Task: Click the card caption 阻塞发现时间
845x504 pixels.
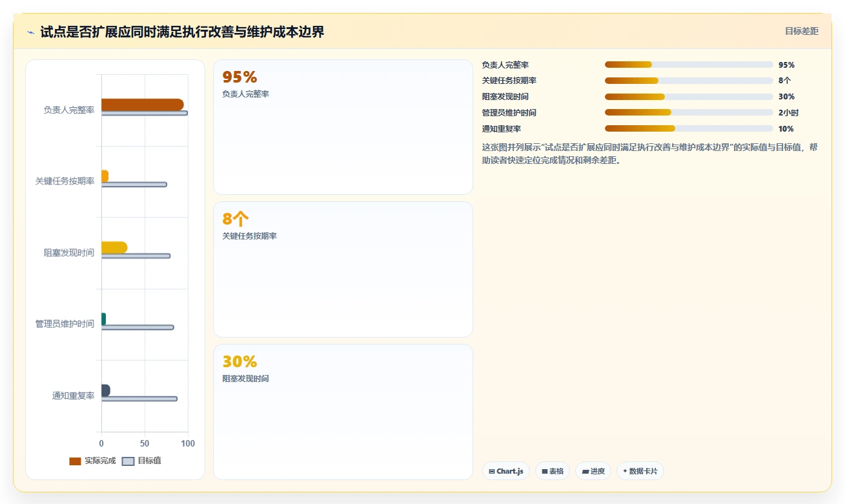Action: pos(245,379)
